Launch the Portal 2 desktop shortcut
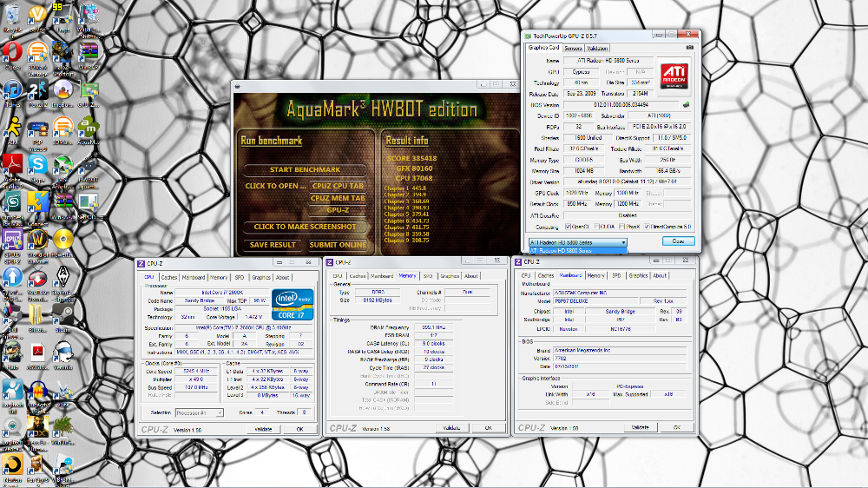 click(37, 91)
